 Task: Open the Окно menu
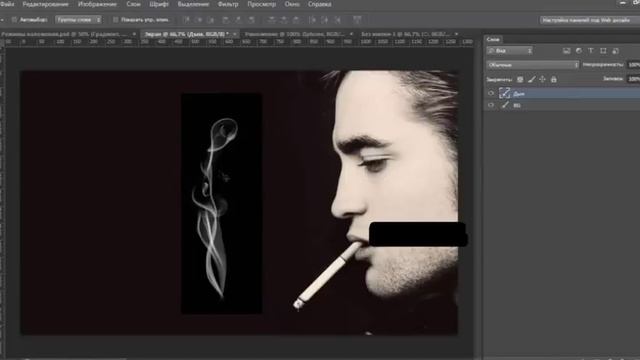coord(292,4)
